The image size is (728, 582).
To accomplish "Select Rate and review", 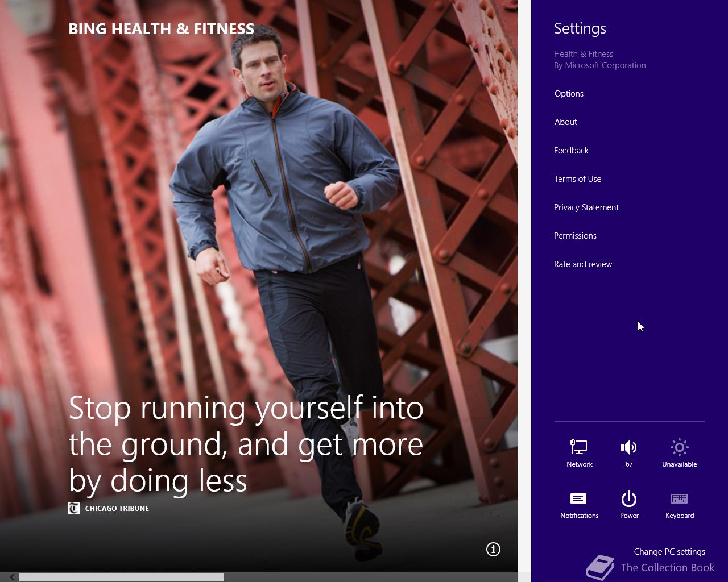I will (583, 264).
